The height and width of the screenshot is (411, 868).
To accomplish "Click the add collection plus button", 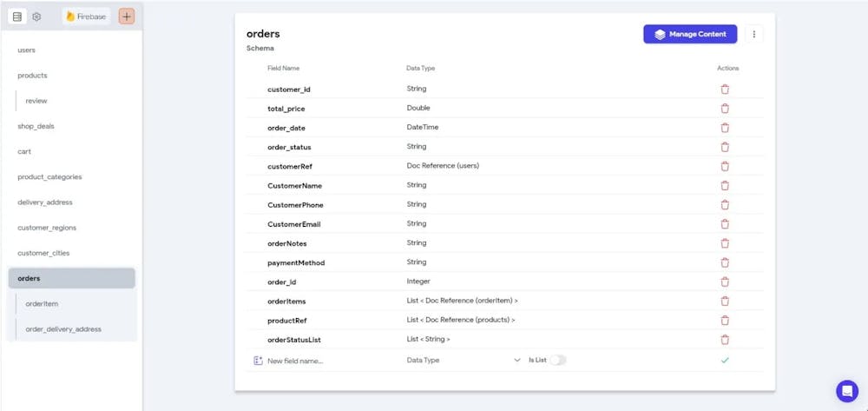I will tap(127, 17).
